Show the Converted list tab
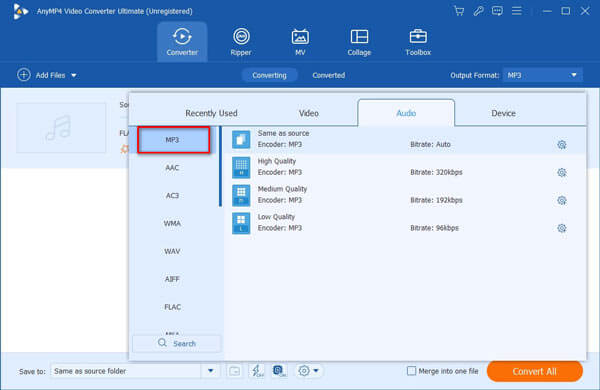Image resolution: width=600 pixels, height=390 pixels. click(329, 75)
